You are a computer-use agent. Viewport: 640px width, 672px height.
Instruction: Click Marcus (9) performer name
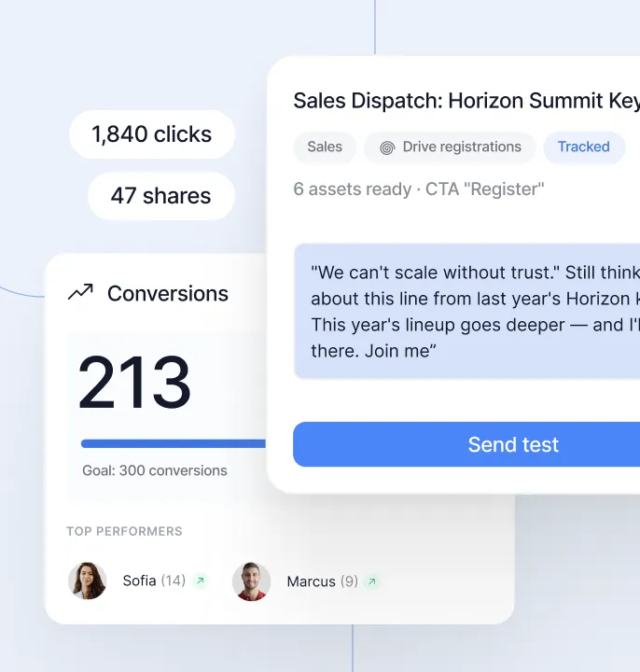(x=322, y=581)
